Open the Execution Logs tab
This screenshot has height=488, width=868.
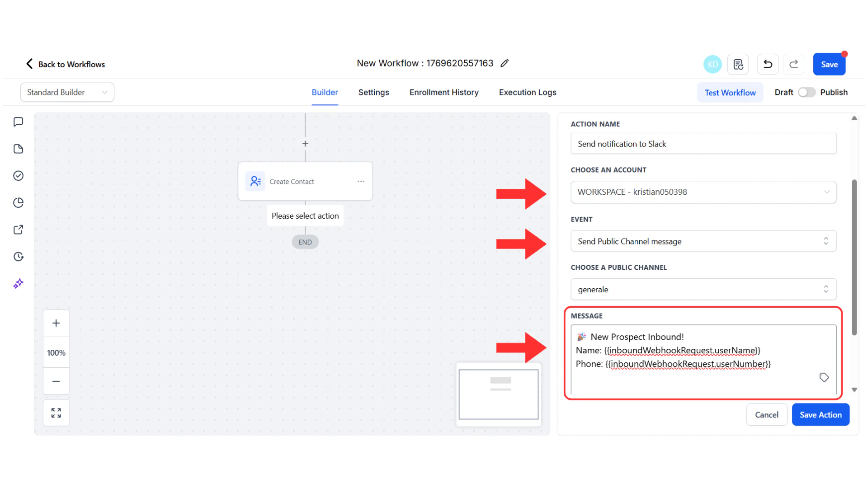click(527, 92)
